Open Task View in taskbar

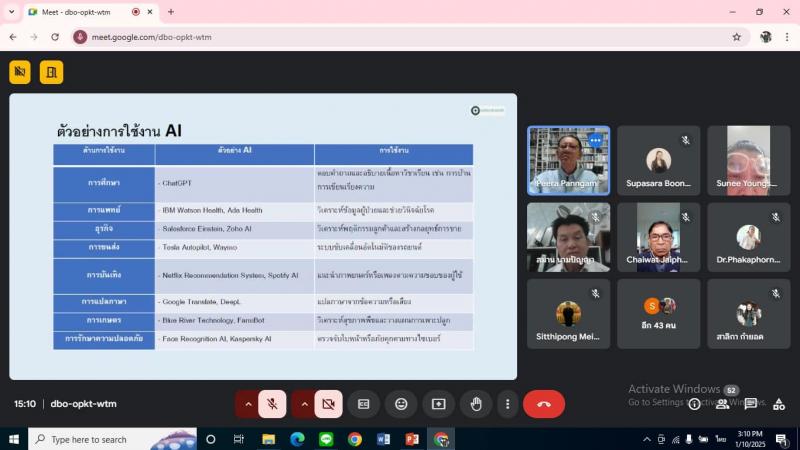pyautogui.click(x=238, y=439)
